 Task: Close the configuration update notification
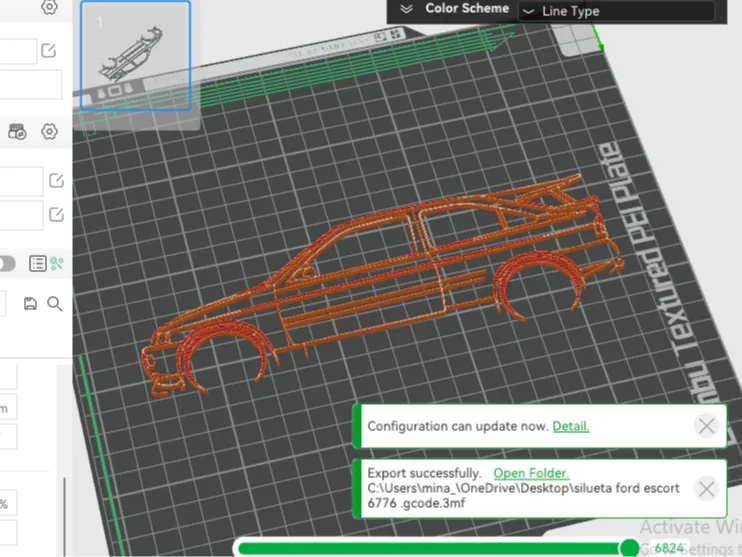(707, 426)
